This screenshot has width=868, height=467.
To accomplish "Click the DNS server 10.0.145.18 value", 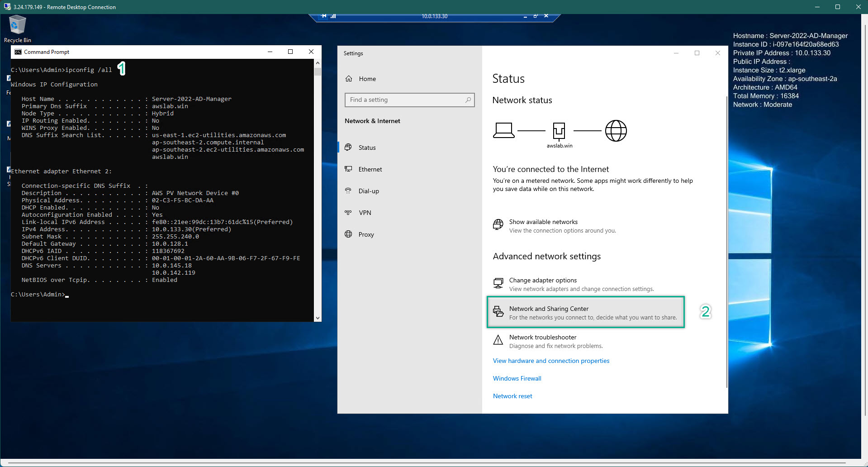I will point(171,266).
